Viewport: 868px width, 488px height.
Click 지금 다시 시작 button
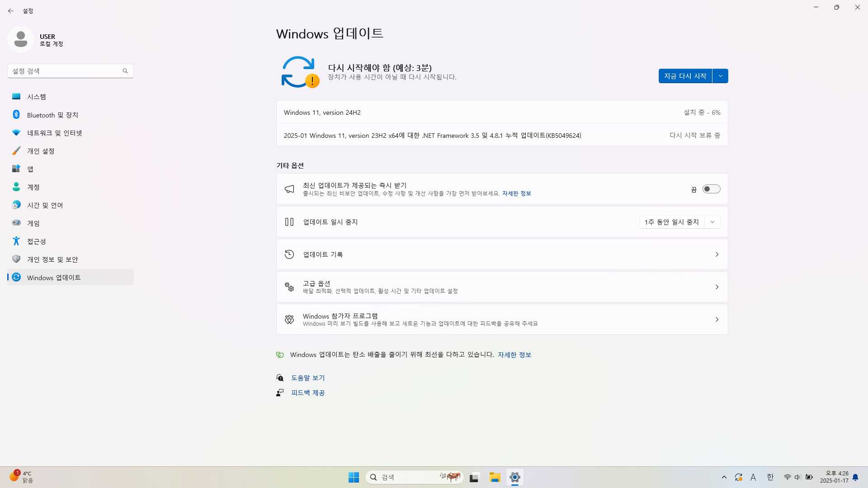click(685, 76)
